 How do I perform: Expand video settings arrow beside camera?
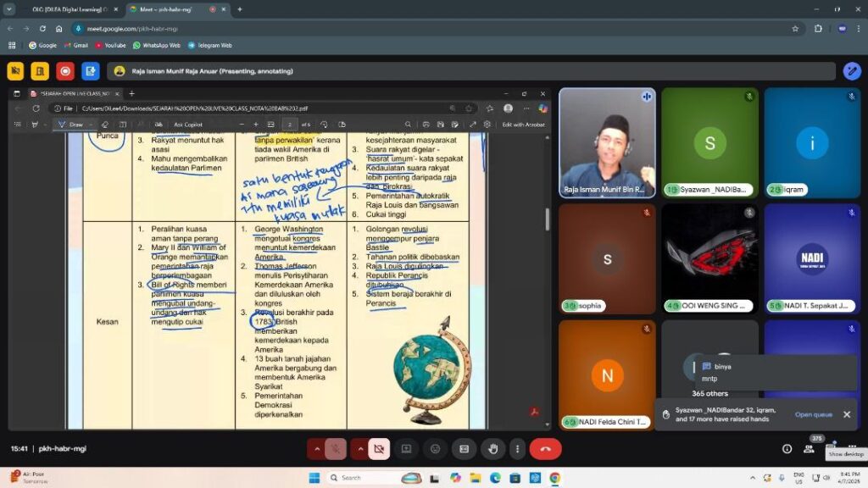point(360,448)
